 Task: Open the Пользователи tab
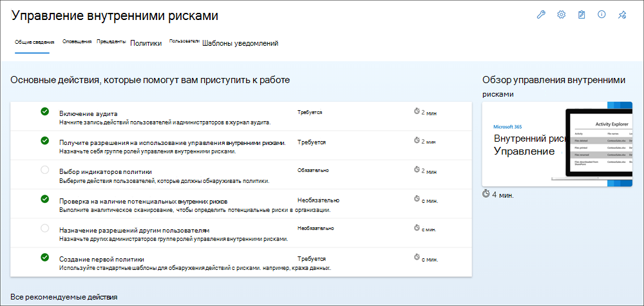pyautogui.click(x=184, y=41)
